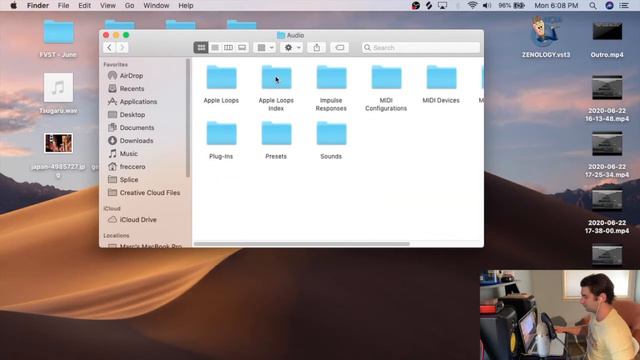Open the group-by arrangement dropdown
The image size is (640, 360).
(x=264, y=48)
